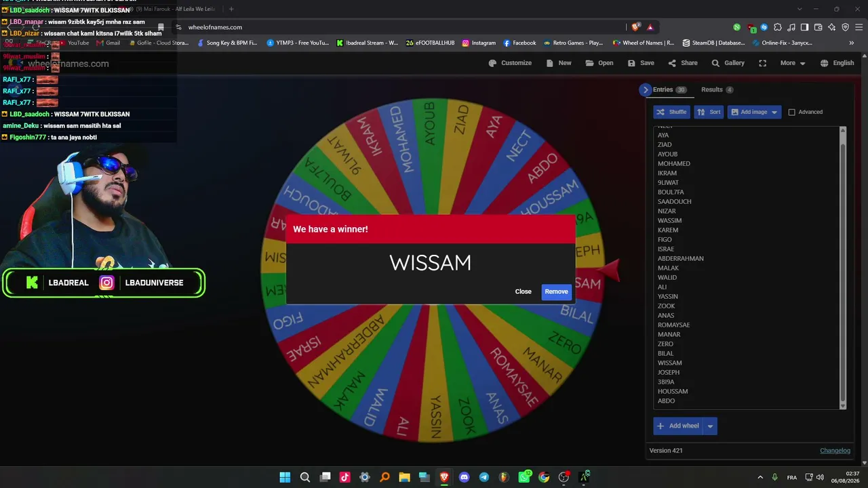Open the wheel Gallery

coord(728,63)
